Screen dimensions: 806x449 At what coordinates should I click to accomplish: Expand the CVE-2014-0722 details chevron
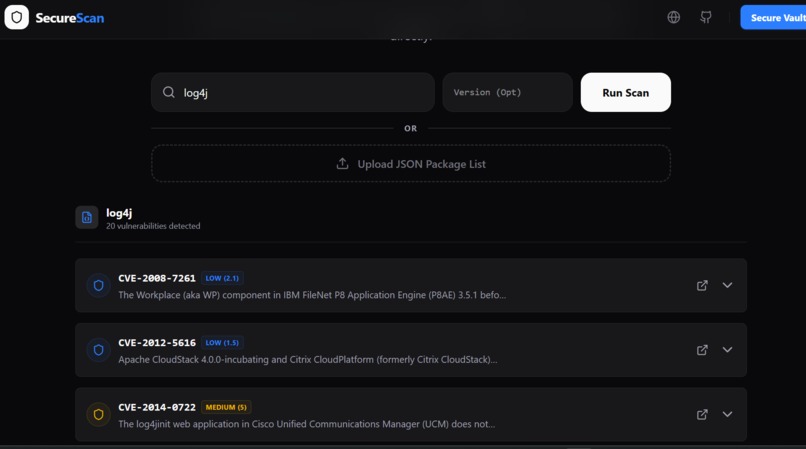(727, 414)
